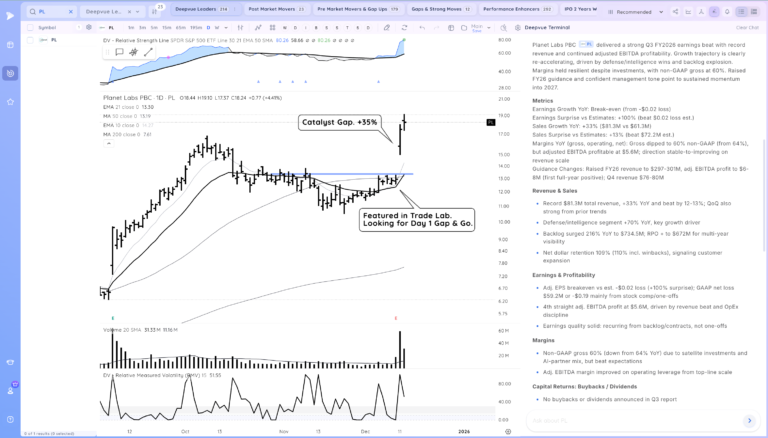Select the highlighted sidebar screener icon

(x=10, y=73)
